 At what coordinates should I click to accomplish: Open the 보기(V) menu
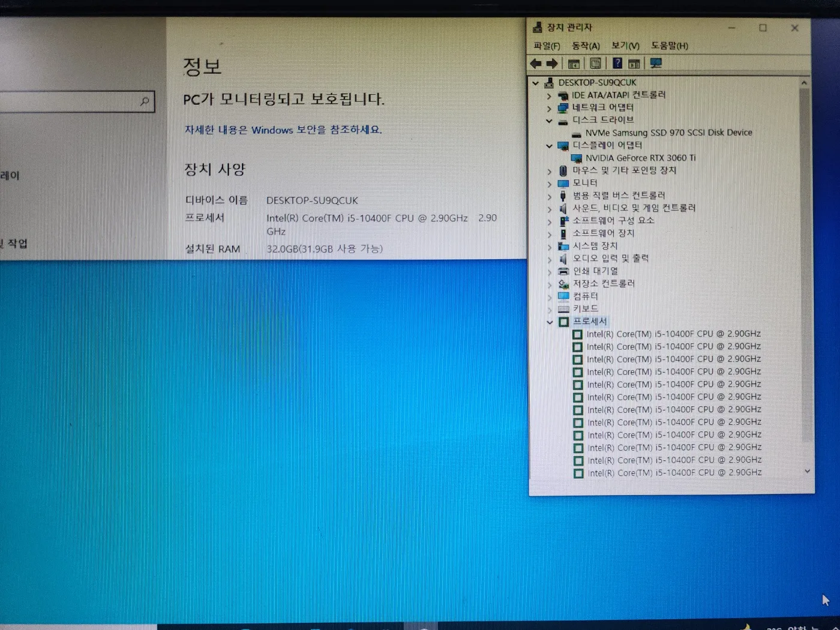[x=625, y=46]
